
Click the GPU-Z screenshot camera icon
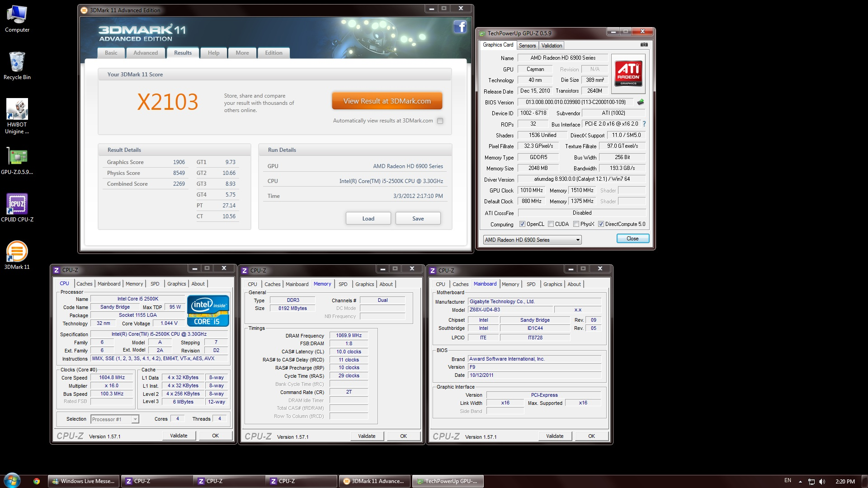point(644,45)
